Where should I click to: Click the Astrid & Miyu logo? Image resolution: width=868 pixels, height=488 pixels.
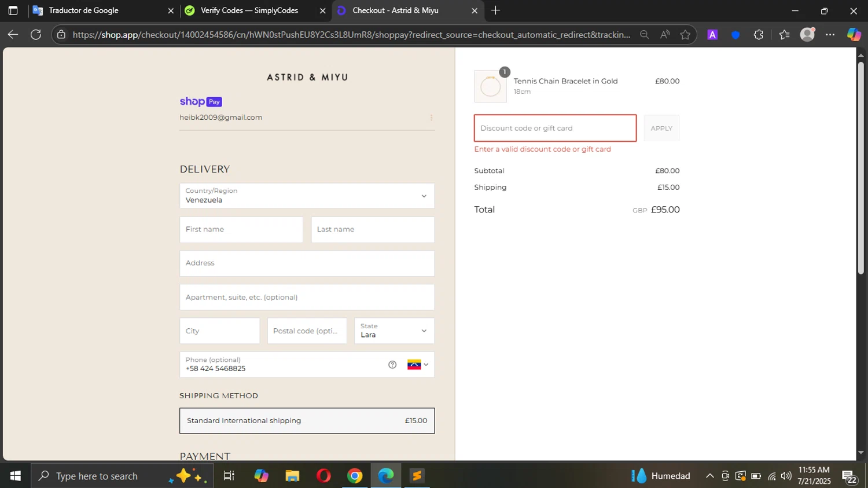pyautogui.click(x=307, y=77)
